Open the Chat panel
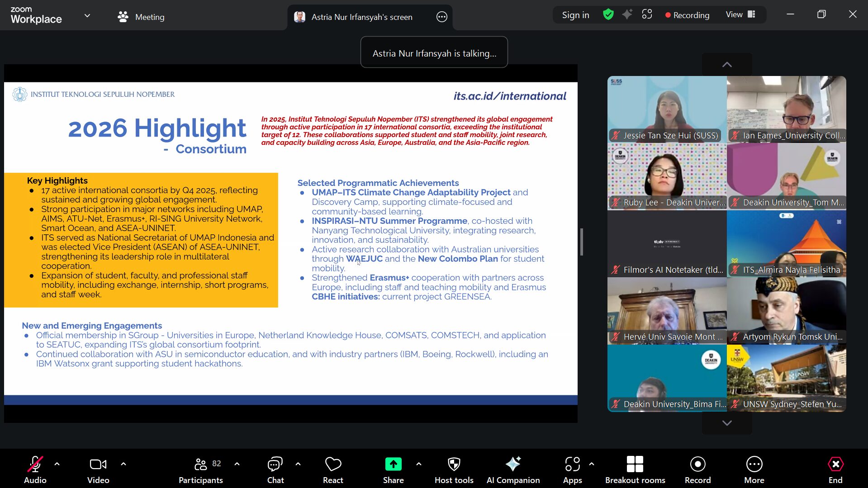 (275, 469)
